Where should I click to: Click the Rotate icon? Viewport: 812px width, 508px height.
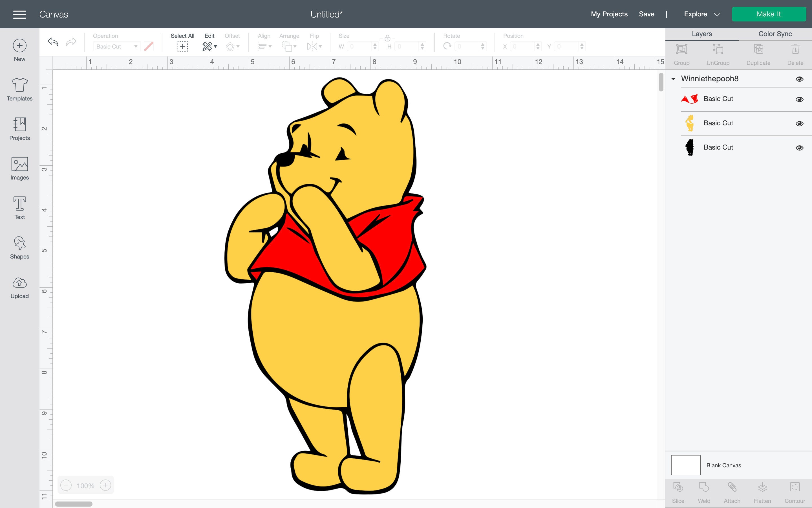pyautogui.click(x=447, y=46)
